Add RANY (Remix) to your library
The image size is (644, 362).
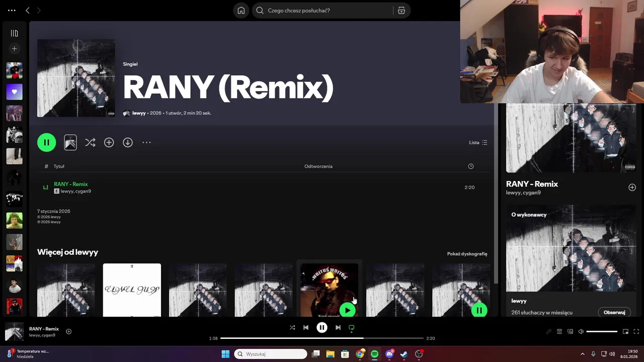point(109,142)
